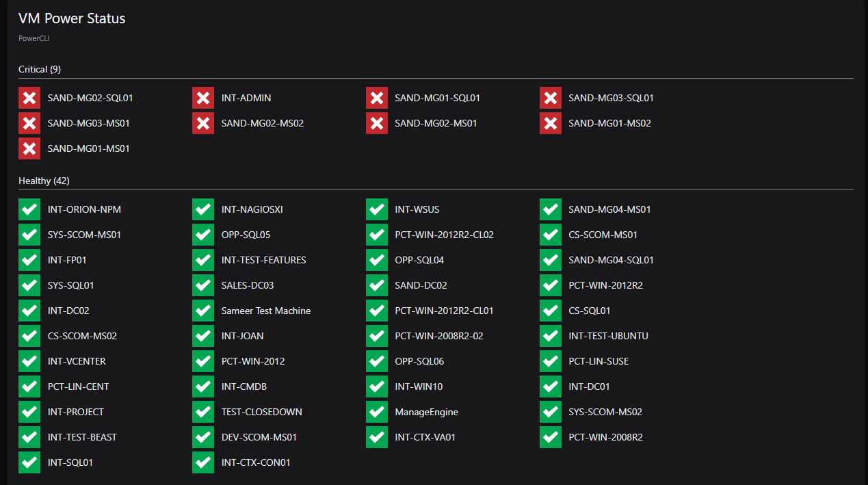
Task: Click green check icon for Sameer Test Machine
Action: pyautogui.click(x=203, y=311)
